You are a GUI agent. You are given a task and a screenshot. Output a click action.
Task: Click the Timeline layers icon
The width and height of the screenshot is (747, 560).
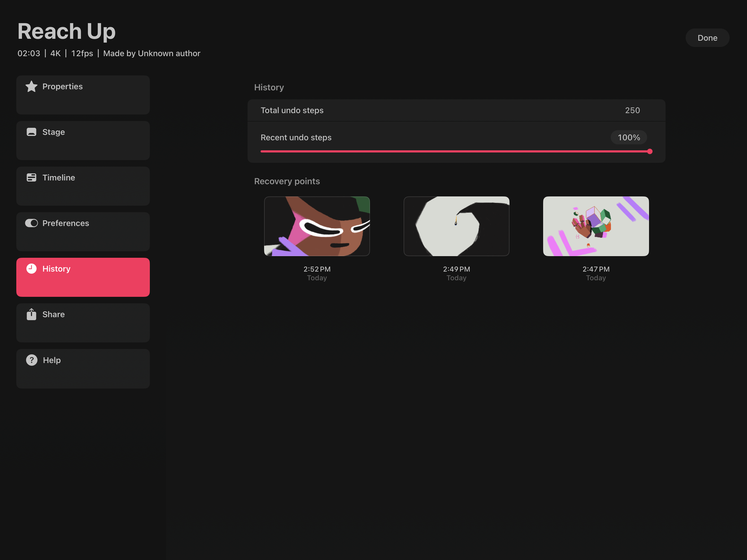click(x=31, y=177)
